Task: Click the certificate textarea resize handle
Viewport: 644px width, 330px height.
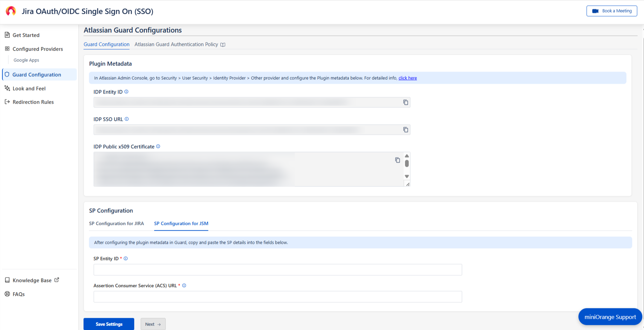Action: click(408, 184)
